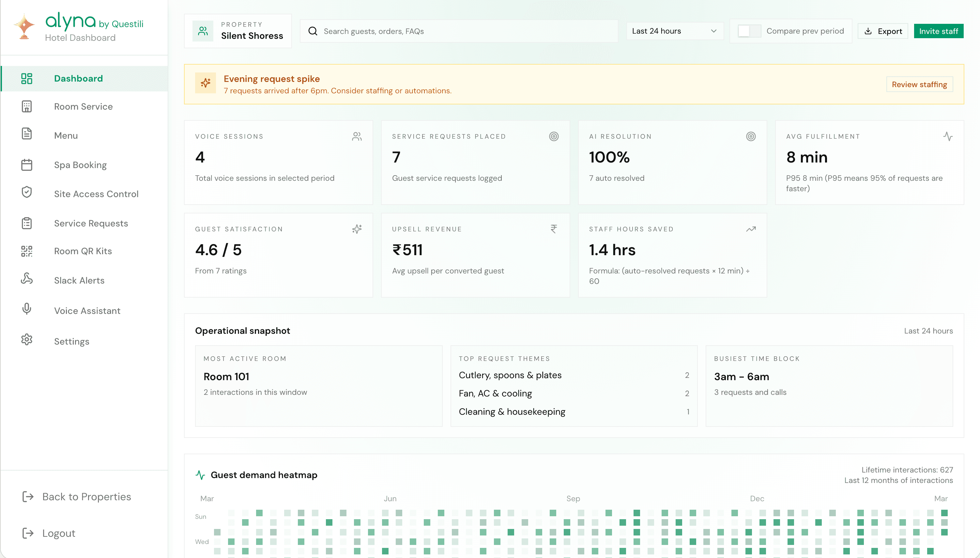Click the Guest demand heatmap activity icon
This screenshot has width=980, height=558.
click(201, 475)
